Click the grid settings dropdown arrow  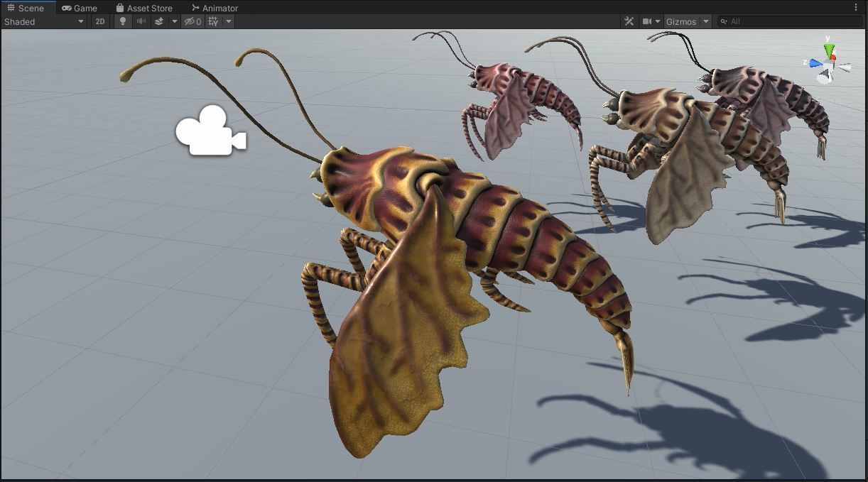[227, 21]
